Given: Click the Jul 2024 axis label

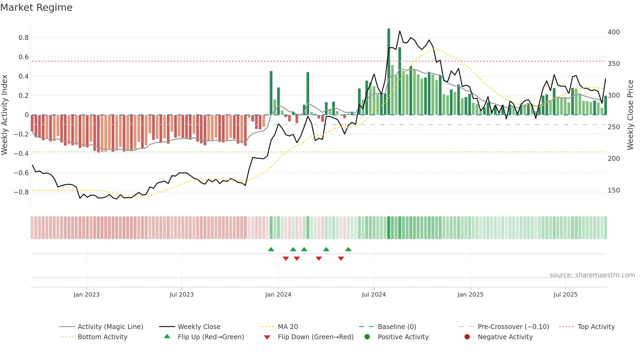Looking at the screenshot, I should coord(374,295).
